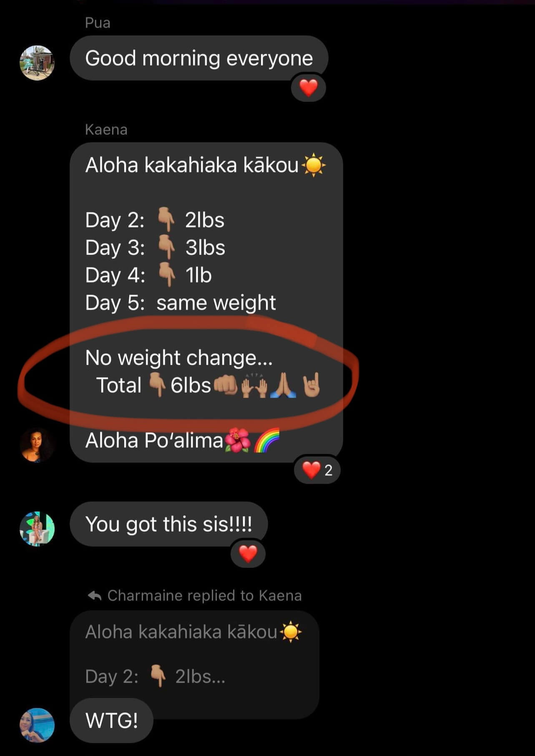Tap the WTG! message bubble
The image size is (535, 756).
[x=111, y=721]
